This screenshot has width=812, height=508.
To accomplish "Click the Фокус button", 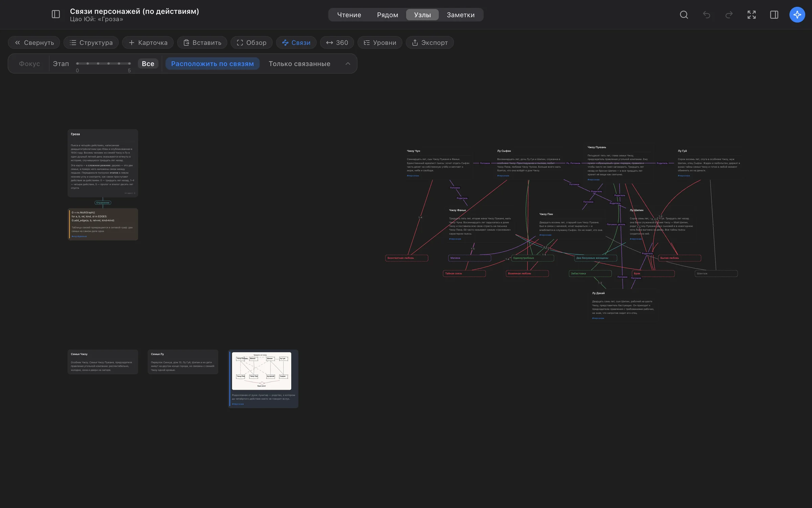I will click(29, 64).
